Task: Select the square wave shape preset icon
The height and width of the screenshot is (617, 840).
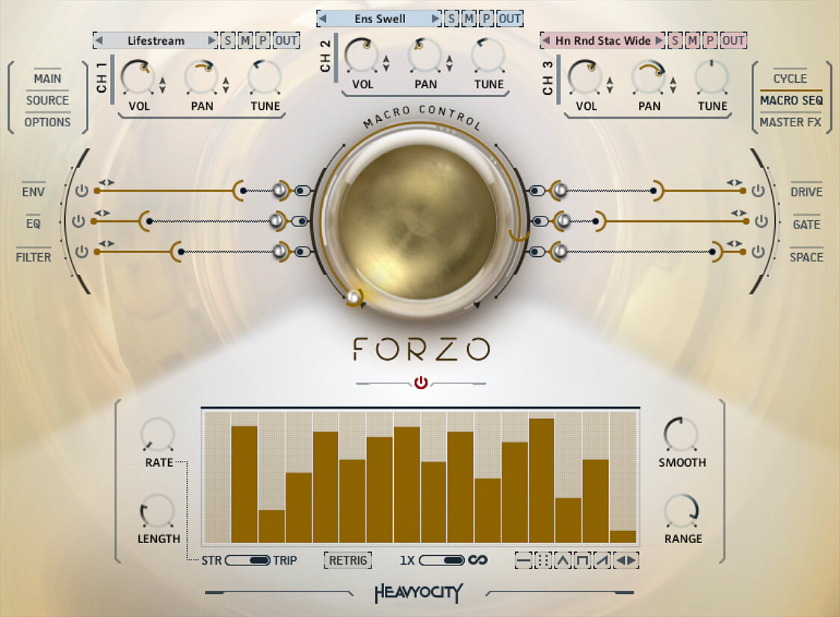Action: pos(583,560)
